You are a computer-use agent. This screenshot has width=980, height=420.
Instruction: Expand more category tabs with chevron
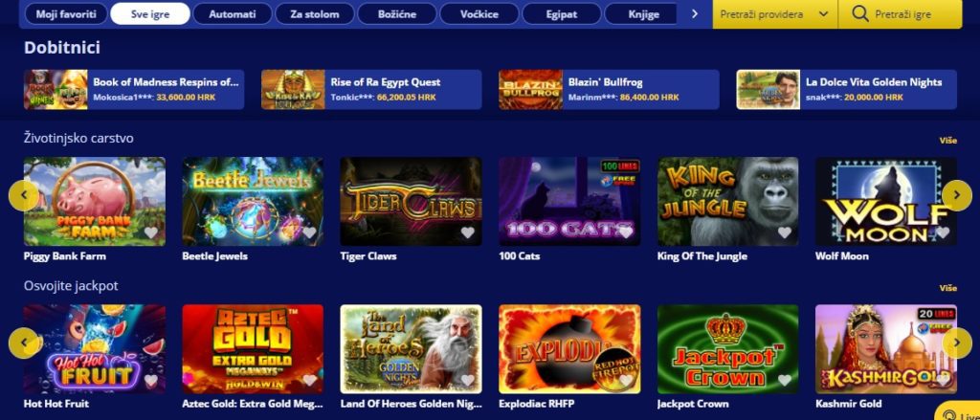click(x=695, y=13)
